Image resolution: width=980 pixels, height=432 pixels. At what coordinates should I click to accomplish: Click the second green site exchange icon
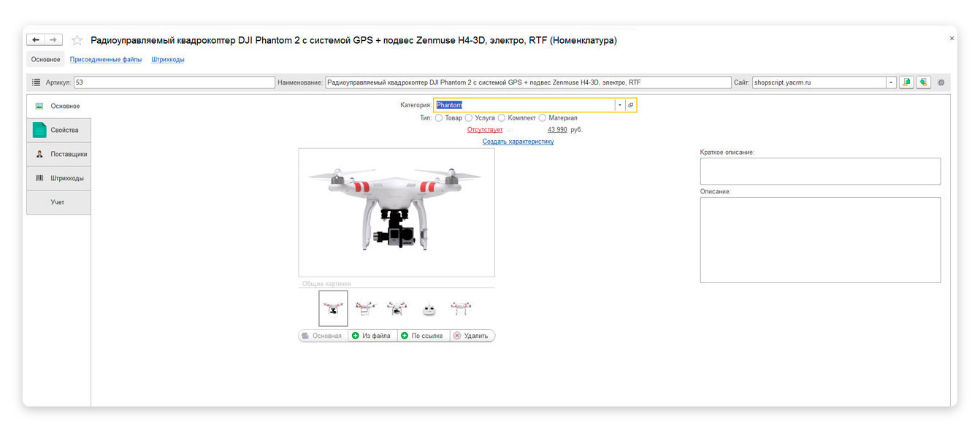(x=923, y=82)
